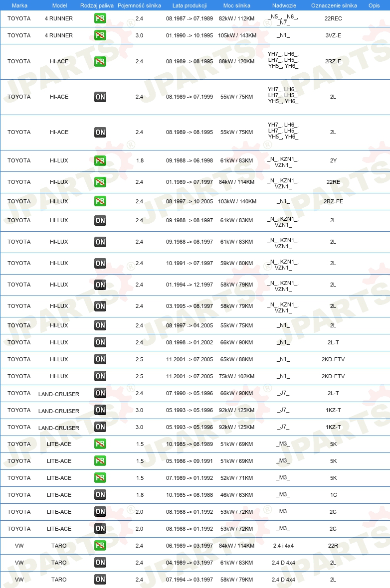This screenshot has height=588, width=390.
Task: Click the Rodzaj paliwa column header
Action: coord(97,5)
